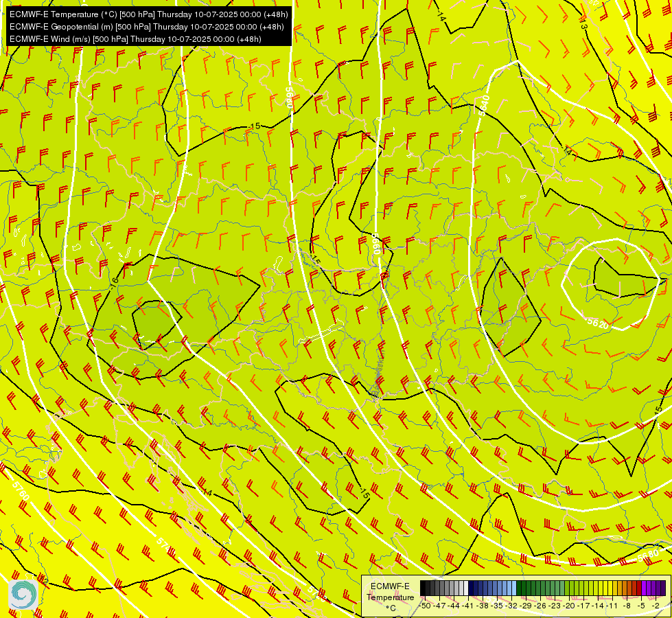Pick the lightest blue swatch above the -32 tick
Viewport: 672px width, 618px height.
click(514, 588)
